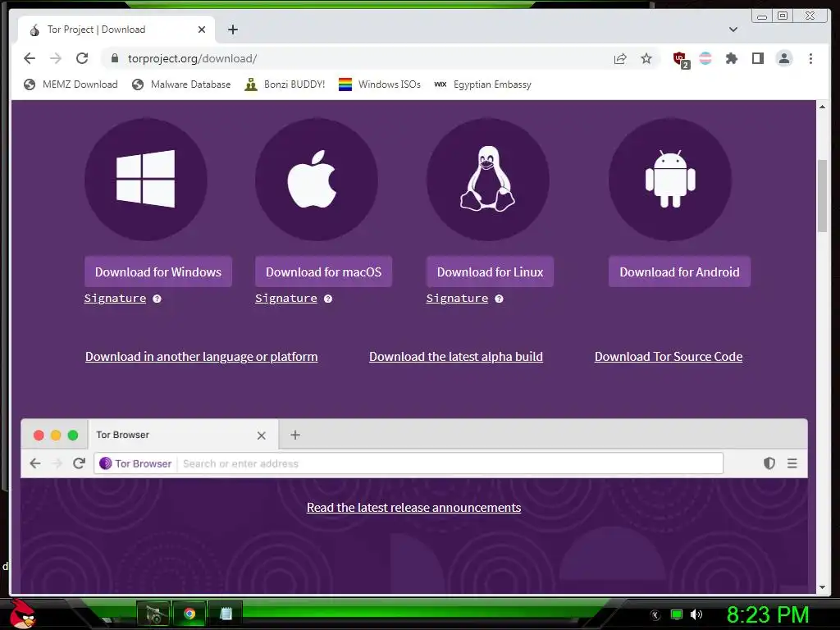Follow Download Tor Source Code link
This screenshot has width=840, height=630.
[x=669, y=357]
